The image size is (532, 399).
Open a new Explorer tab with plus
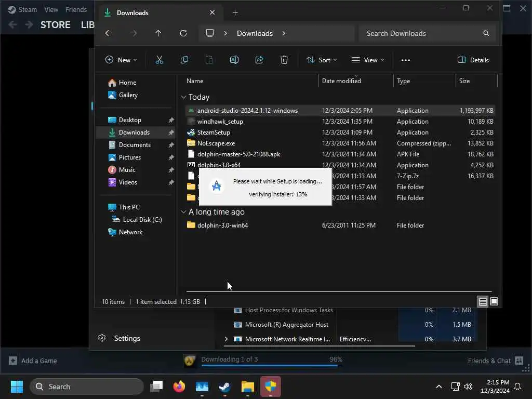point(235,13)
